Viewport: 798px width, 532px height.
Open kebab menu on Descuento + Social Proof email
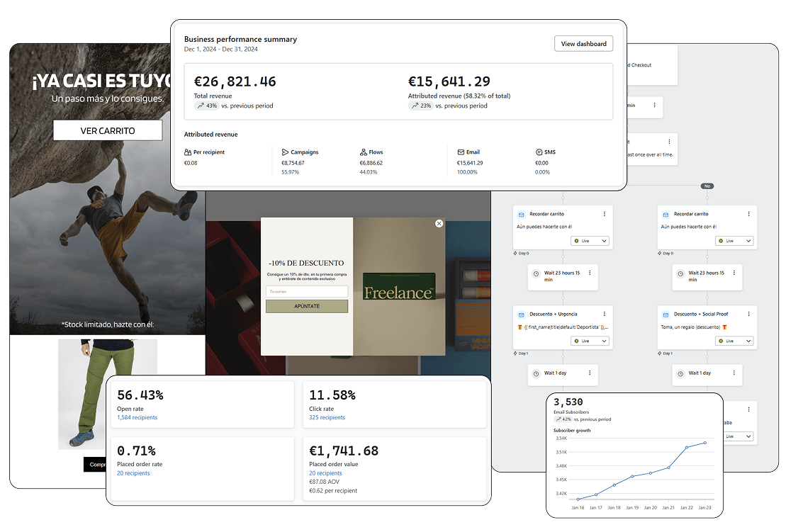tap(748, 314)
